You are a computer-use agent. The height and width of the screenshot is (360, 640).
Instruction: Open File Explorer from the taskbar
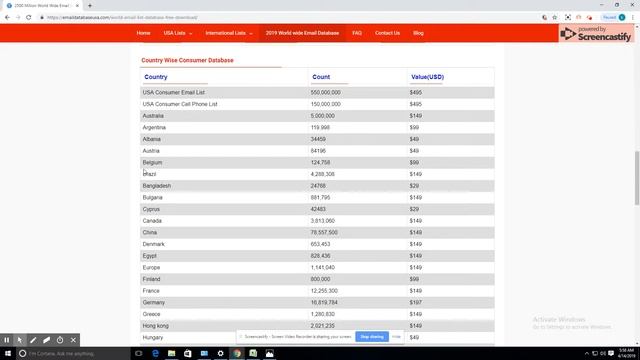(171, 353)
